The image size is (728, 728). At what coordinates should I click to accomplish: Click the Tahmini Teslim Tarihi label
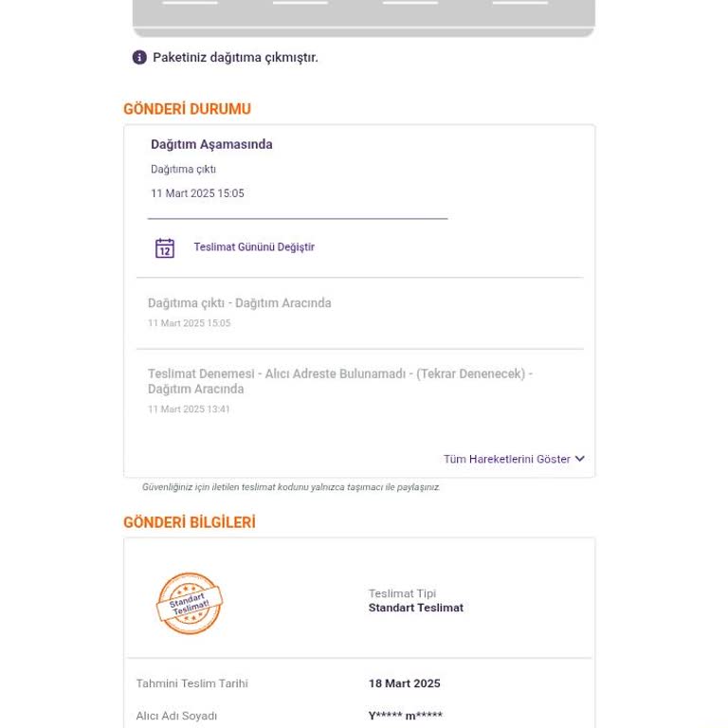pos(192,683)
